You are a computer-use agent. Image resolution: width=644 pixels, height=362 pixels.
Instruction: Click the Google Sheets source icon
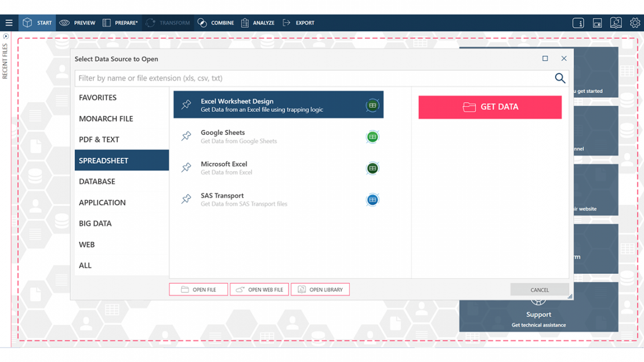[372, 136]
